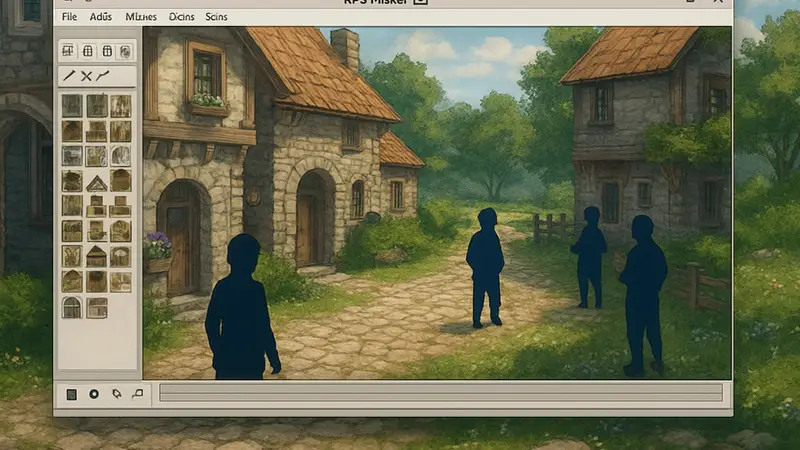
Task: Click the magnifier zoom icon in bottom bar
Action: 138,393
